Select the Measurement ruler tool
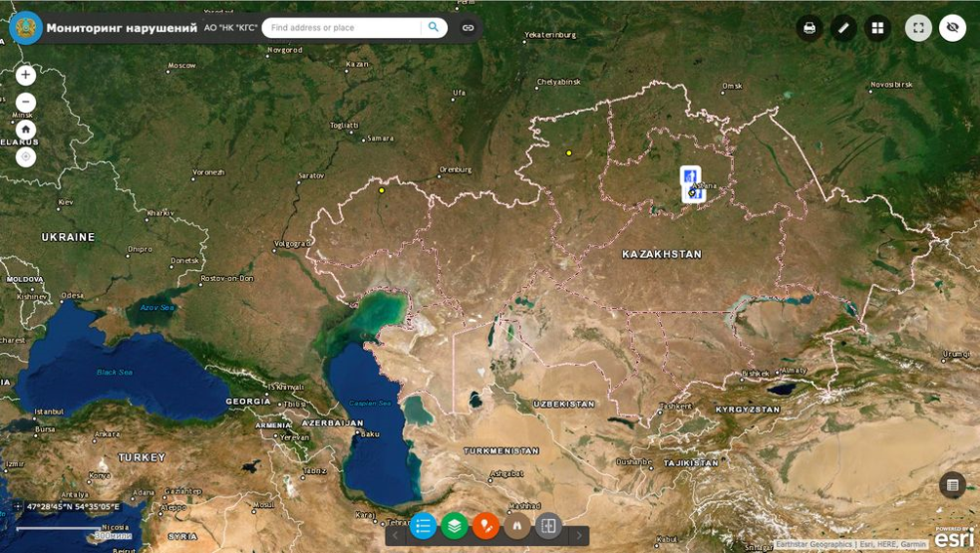Image resolution: width=980 pixels, height=553 pixels. coord(843,28)
